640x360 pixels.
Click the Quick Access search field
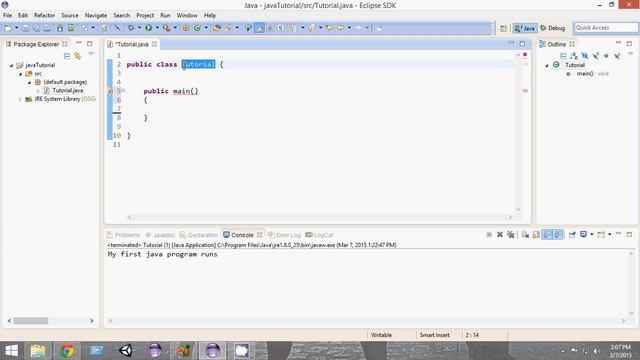606,28
